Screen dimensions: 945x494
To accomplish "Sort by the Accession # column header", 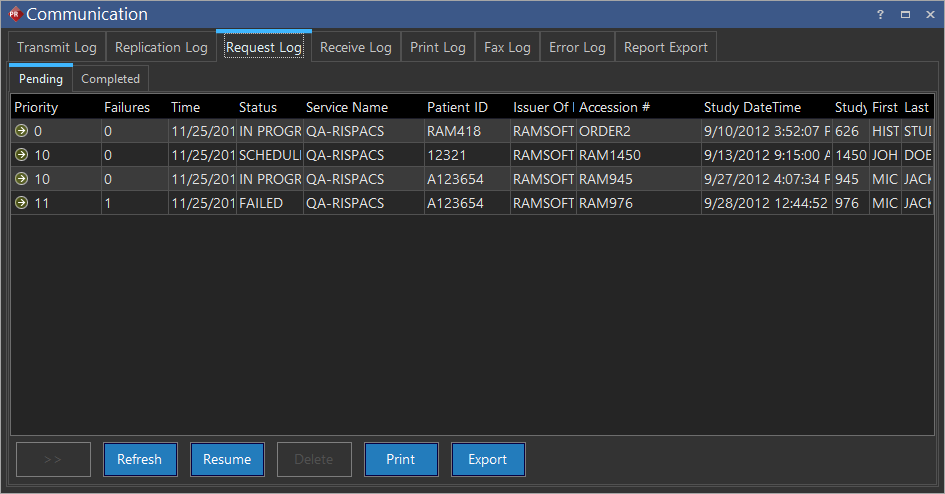I will tap(615, 107).
